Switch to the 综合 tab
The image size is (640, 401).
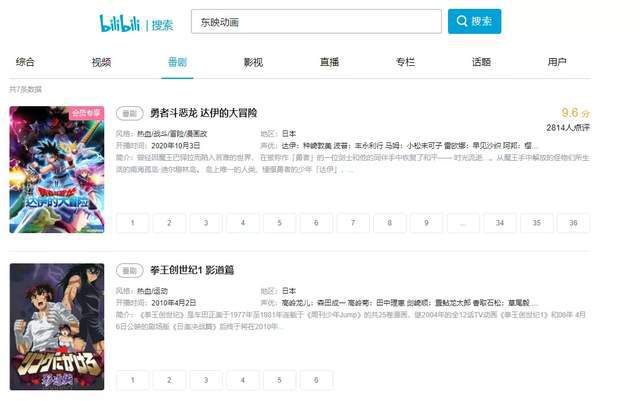[25, 62]
